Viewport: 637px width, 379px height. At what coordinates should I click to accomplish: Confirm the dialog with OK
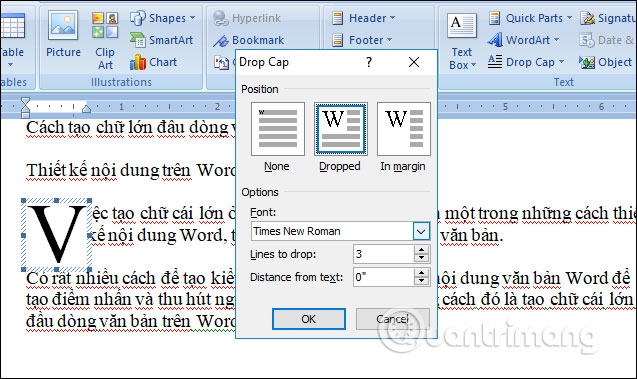click(309, 319)
